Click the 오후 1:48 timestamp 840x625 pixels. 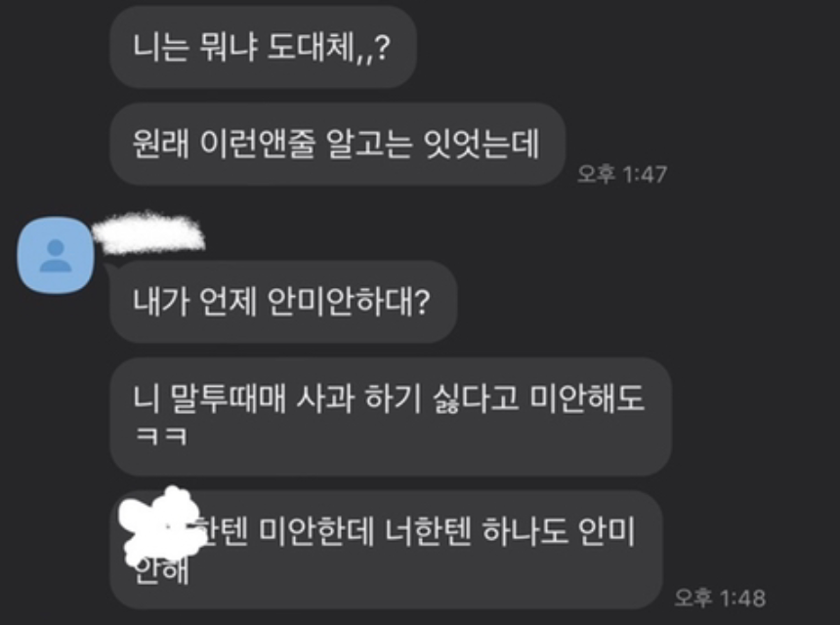click(720, 598)
